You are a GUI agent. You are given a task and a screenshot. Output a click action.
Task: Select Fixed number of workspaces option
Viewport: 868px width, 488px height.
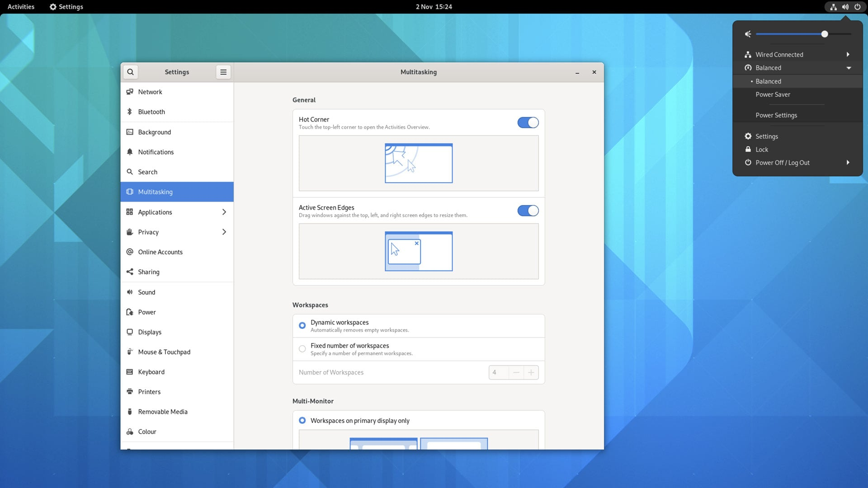click(302, 349)
